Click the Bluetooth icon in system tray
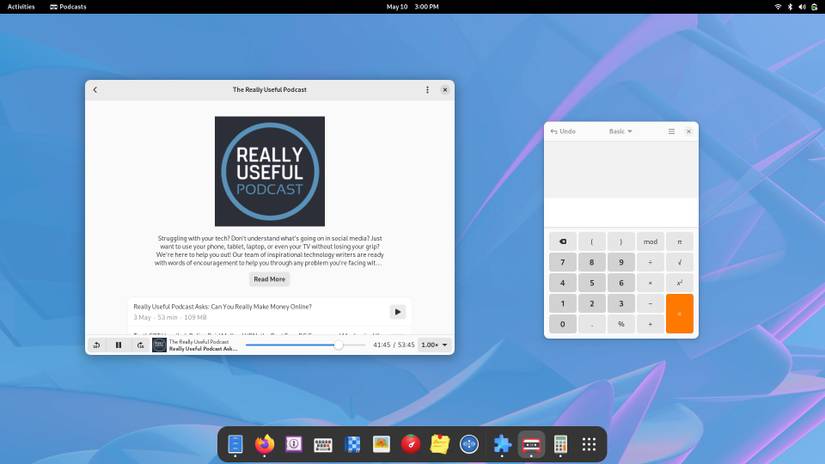 790,7
